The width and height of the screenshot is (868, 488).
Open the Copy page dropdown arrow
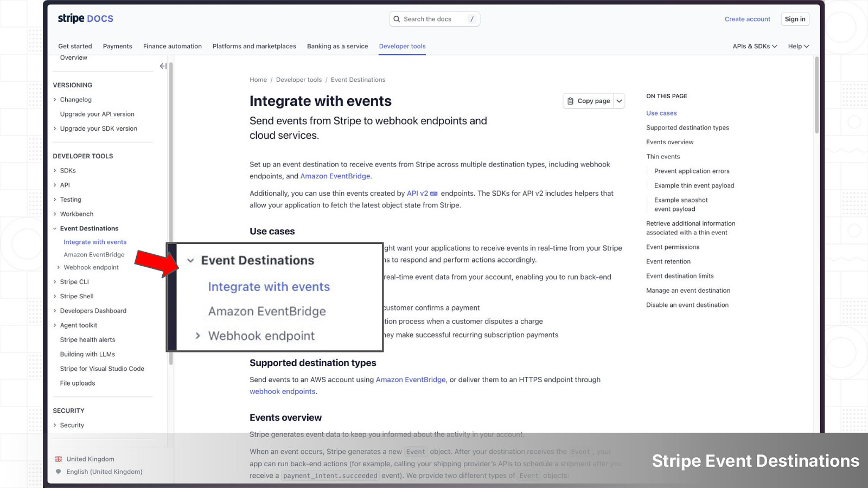pyautogui.click(x=619, y=101)
